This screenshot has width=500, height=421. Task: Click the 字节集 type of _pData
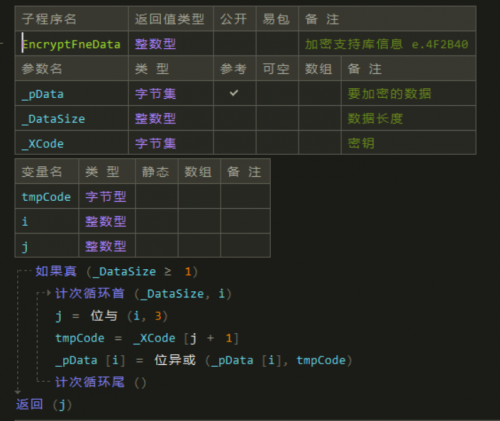coord(155,94)
